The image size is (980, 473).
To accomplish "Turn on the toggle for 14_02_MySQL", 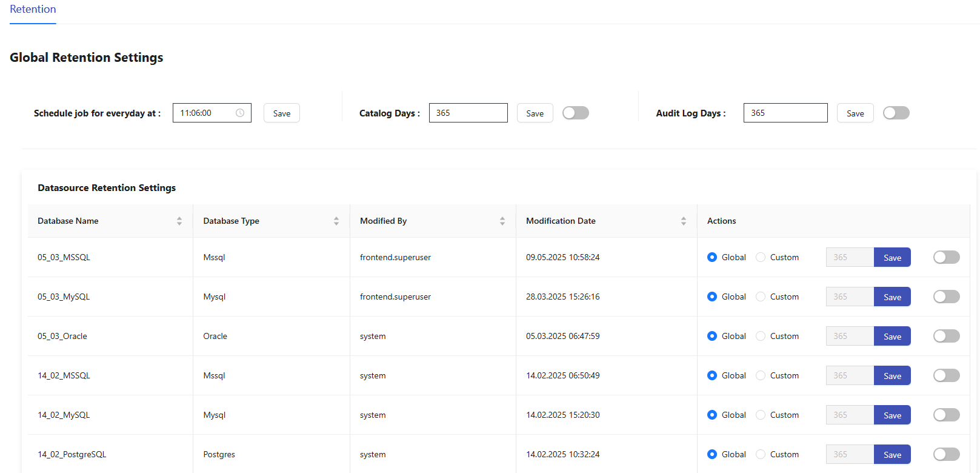I will [946, 415].
